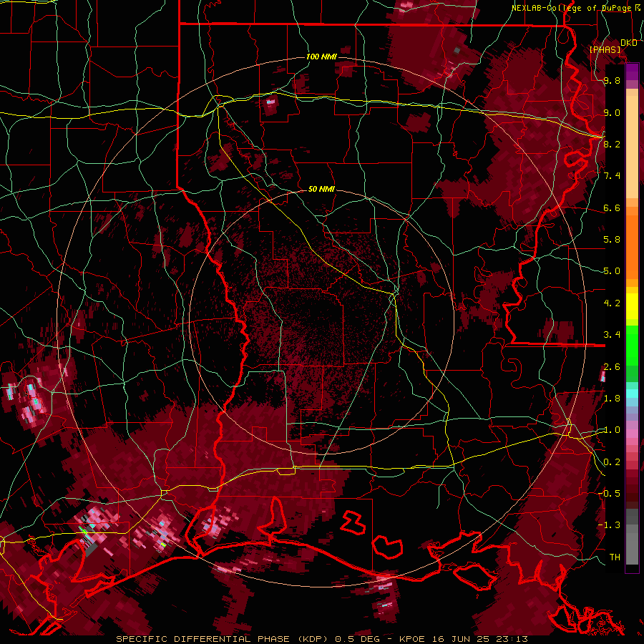Screen dimensions: 644x644
Task: Click the 4.2 value on the scale
Action: click(x=612, y=303)
